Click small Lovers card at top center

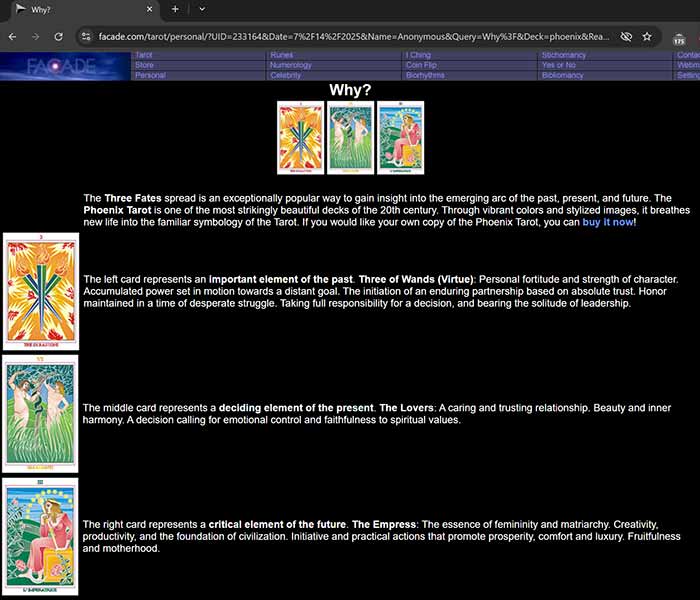[350, 138]
